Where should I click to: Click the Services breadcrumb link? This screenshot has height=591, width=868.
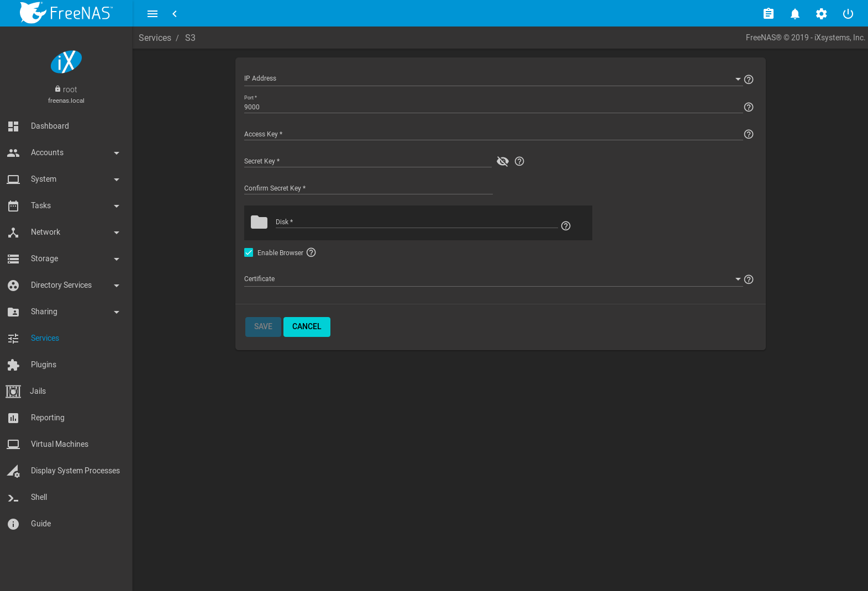click(155, 38)
